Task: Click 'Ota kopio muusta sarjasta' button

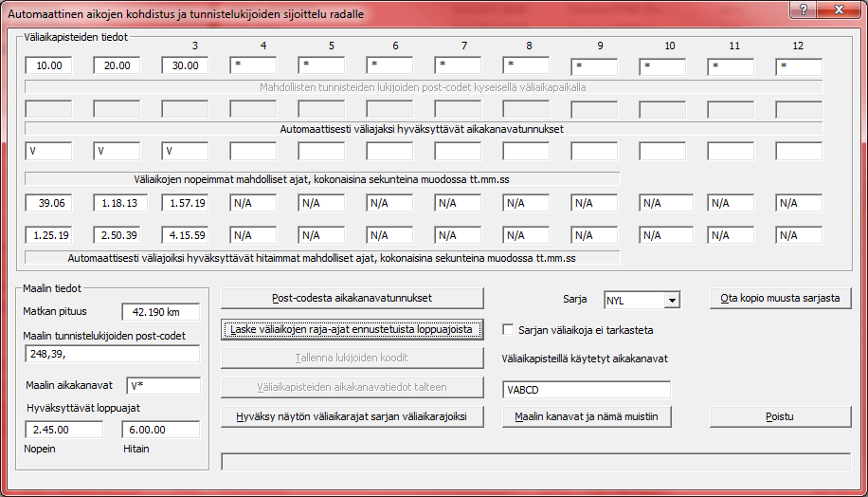Action: (780, 298)
